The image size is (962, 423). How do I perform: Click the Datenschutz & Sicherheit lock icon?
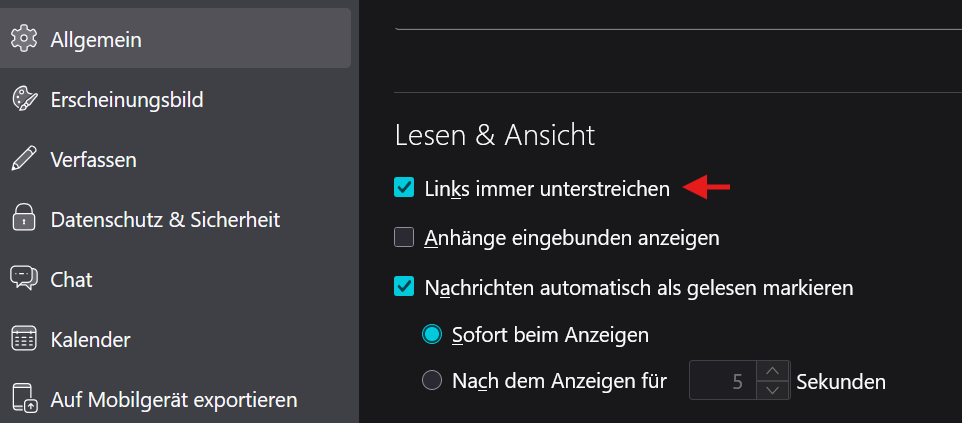(x=23, y=219)
